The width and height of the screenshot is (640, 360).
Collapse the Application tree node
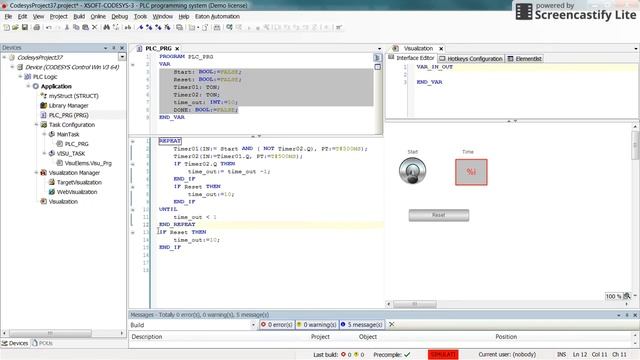point(29,86)
